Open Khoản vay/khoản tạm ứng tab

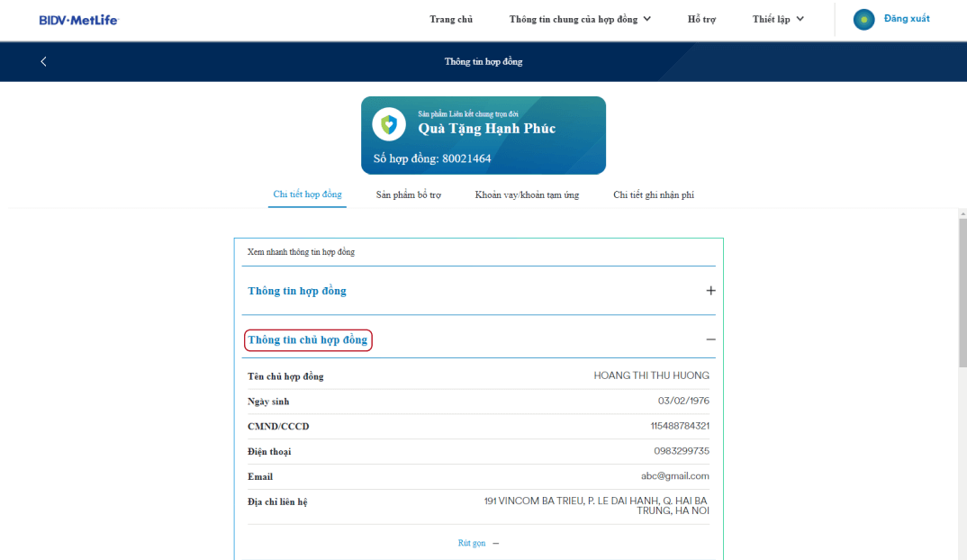(527, 194)
